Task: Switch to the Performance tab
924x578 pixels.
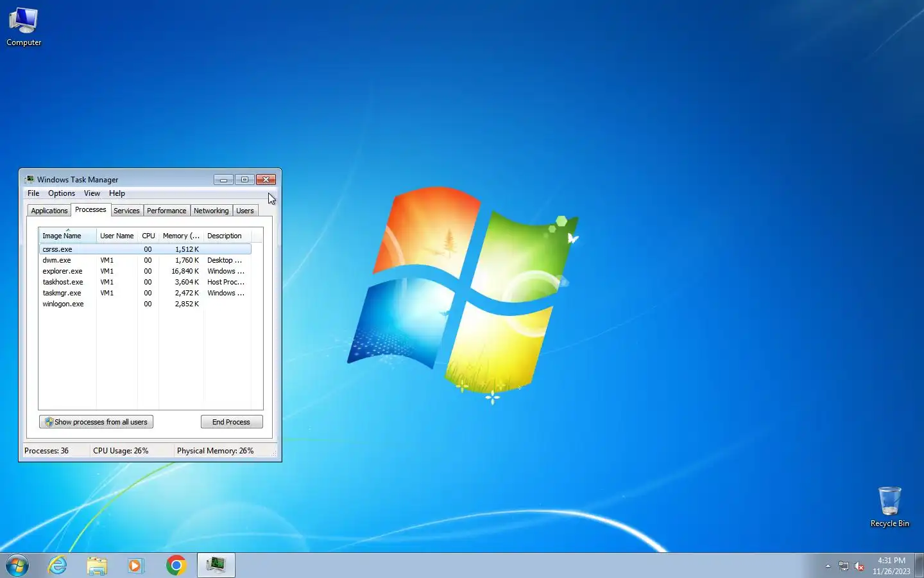Action: (166, 211)
